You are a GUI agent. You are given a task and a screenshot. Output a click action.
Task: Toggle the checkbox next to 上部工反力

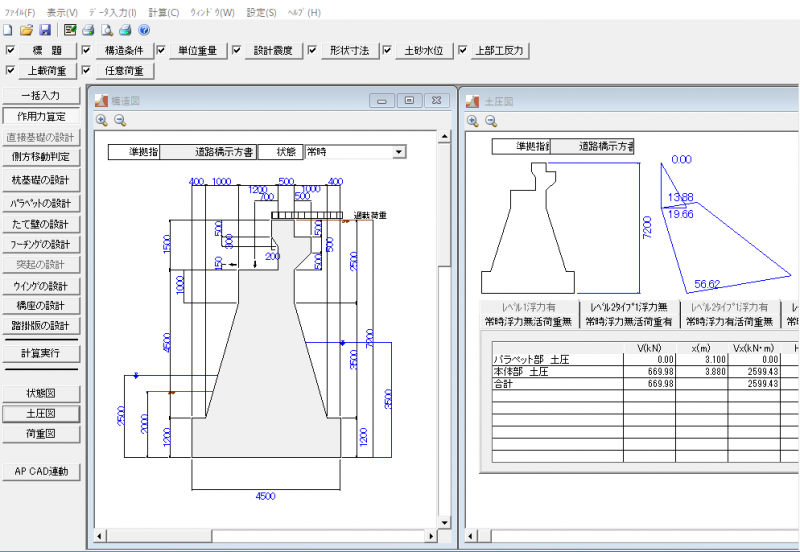pyautogui.click(x=462, y=50)
